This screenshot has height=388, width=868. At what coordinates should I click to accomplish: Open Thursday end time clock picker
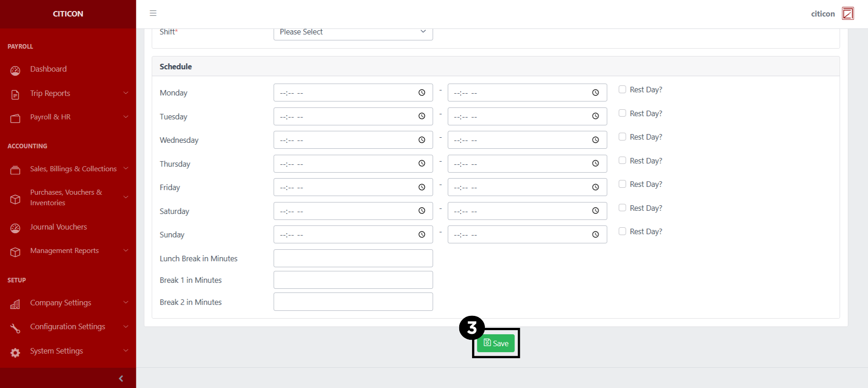coord(595,163)
